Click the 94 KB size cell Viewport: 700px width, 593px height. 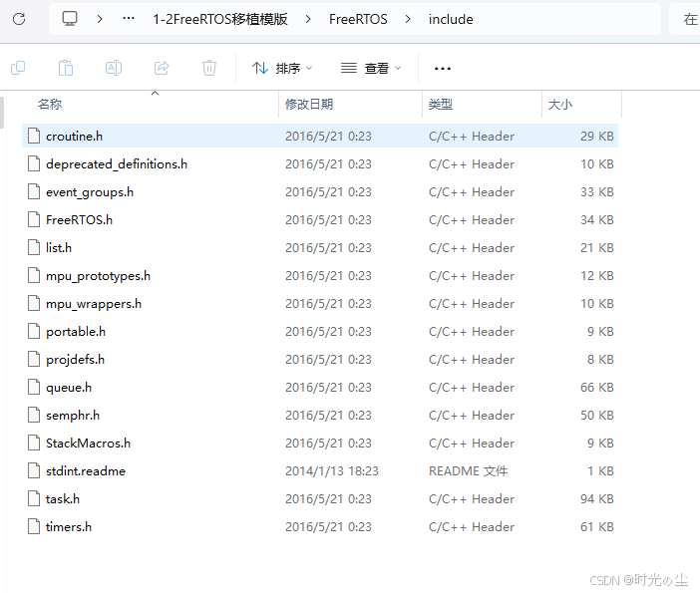597,499
